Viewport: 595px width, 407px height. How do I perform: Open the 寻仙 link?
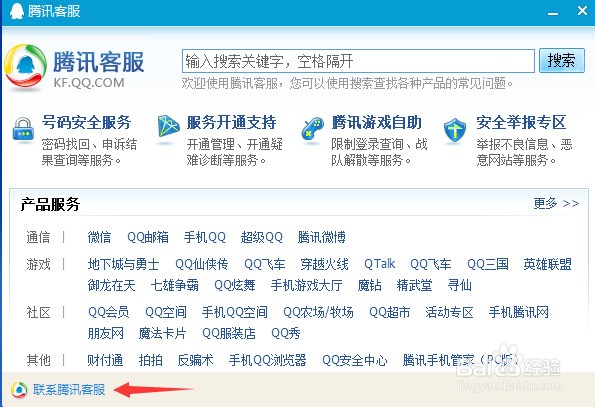tap(460, 285)
